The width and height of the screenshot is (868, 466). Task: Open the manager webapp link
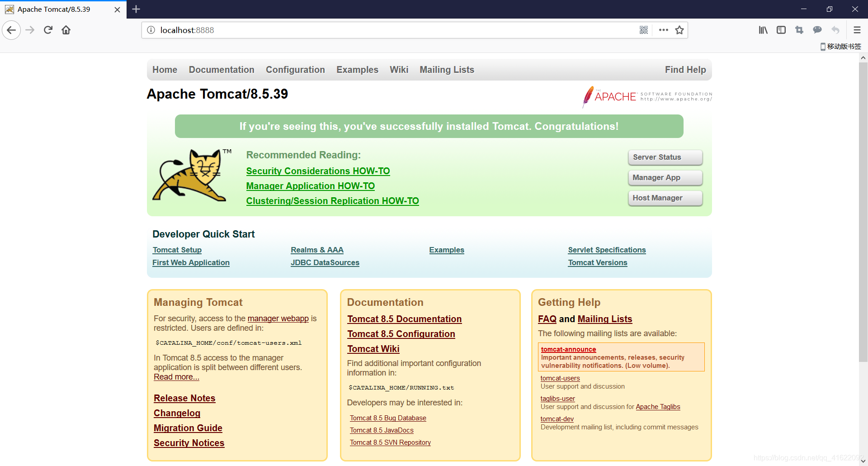[x=278, y=319]
